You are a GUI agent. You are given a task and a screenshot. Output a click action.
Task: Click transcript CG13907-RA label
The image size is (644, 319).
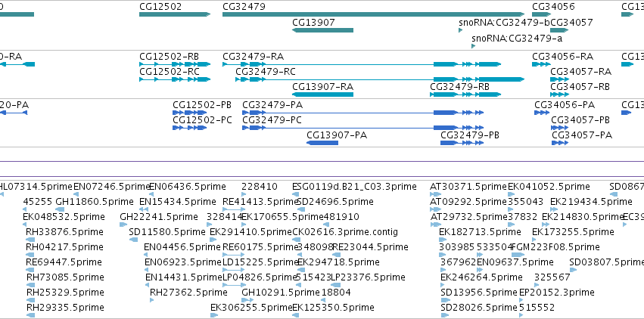pos(323,86)
